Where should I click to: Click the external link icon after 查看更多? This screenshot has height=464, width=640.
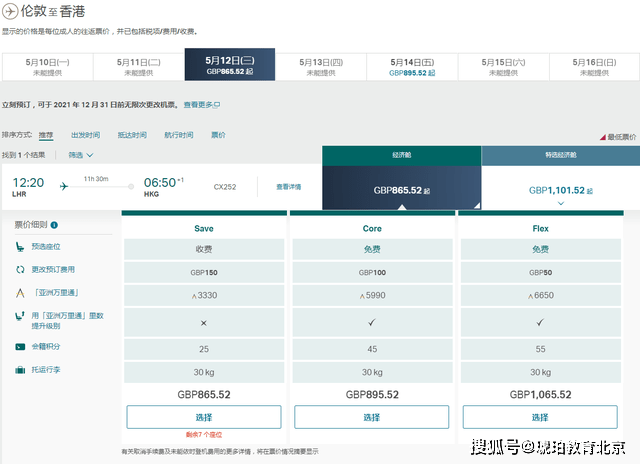coord(217,105)
